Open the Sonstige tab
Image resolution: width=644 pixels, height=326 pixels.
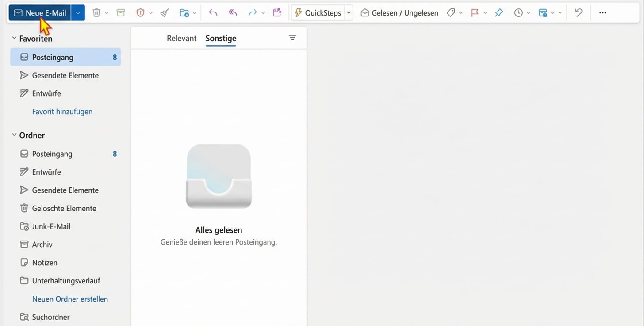(x=221, y=38)
